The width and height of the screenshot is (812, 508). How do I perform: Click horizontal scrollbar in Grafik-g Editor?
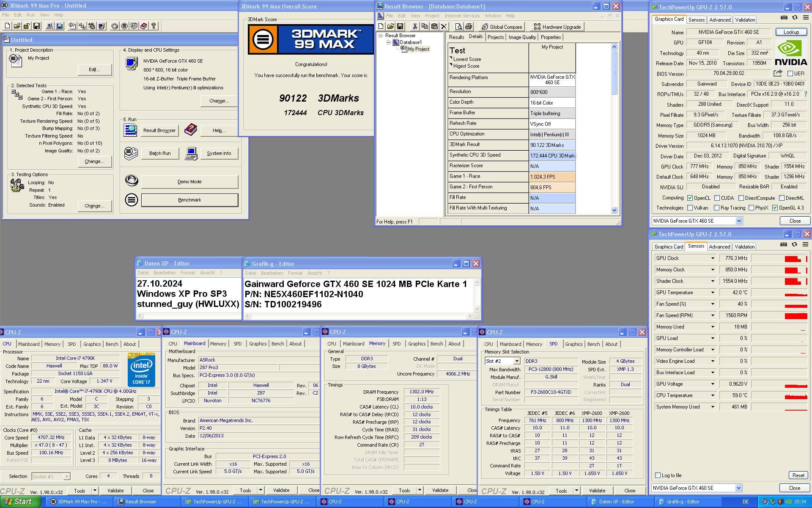click(359, 316)
